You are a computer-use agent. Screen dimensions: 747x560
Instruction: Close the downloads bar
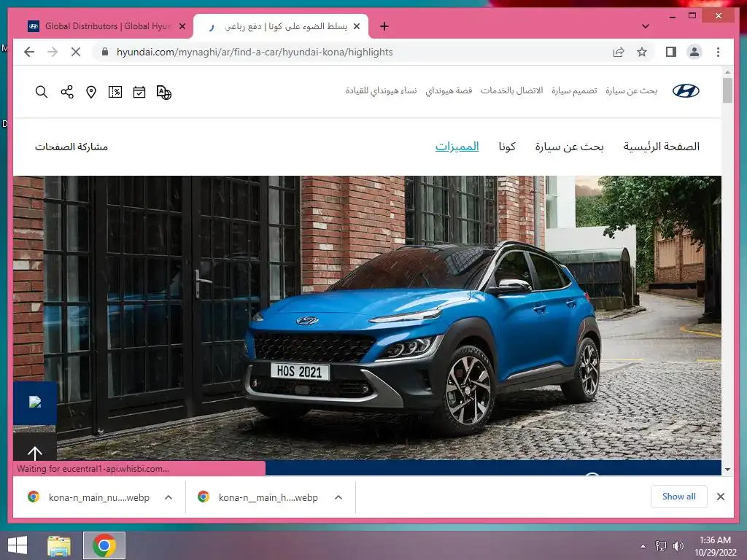click(x=721, y=497)
